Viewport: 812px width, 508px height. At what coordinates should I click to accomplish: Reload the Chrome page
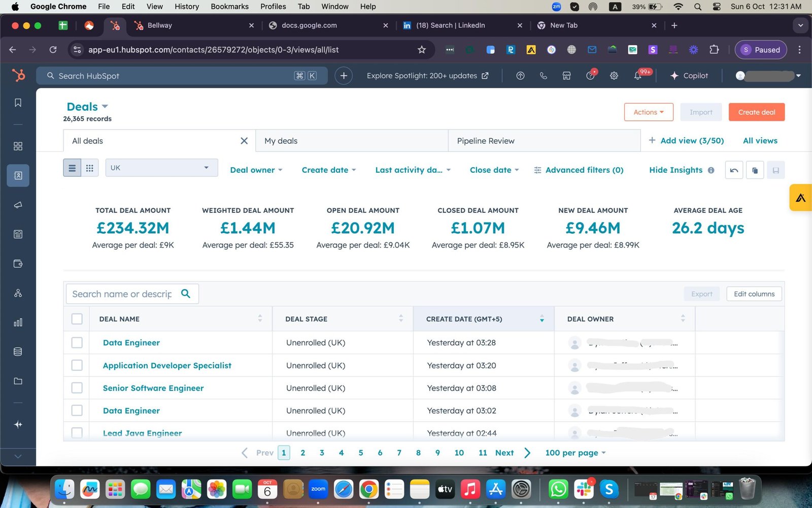pos(53,50)
